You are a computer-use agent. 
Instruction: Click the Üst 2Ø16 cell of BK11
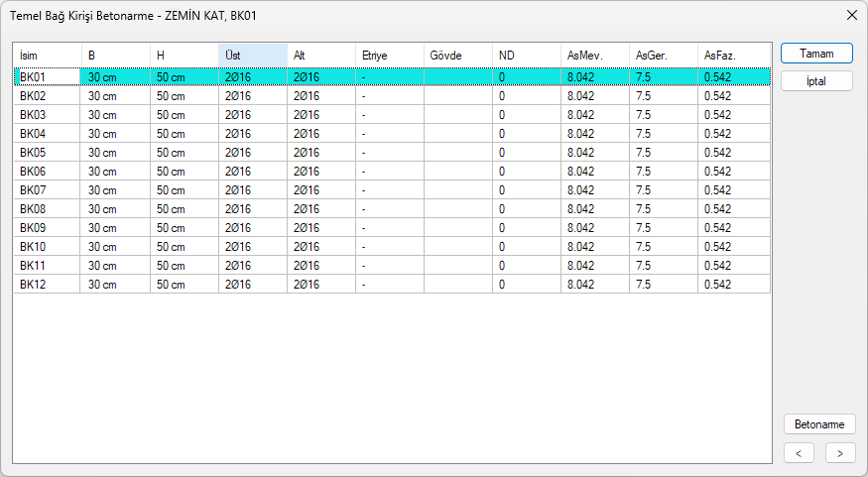pos(253,265)
